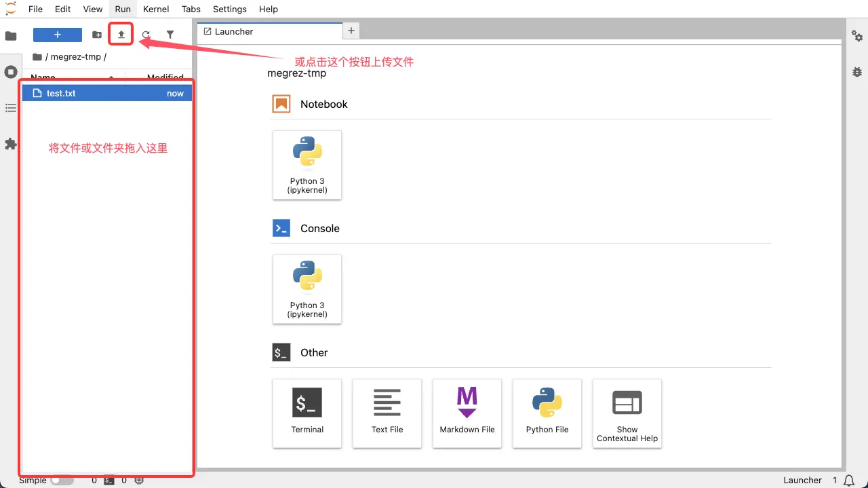Screen dimensions: 868x488
Task: Open the file name filter funnel icon
Action: pos(170,33)
